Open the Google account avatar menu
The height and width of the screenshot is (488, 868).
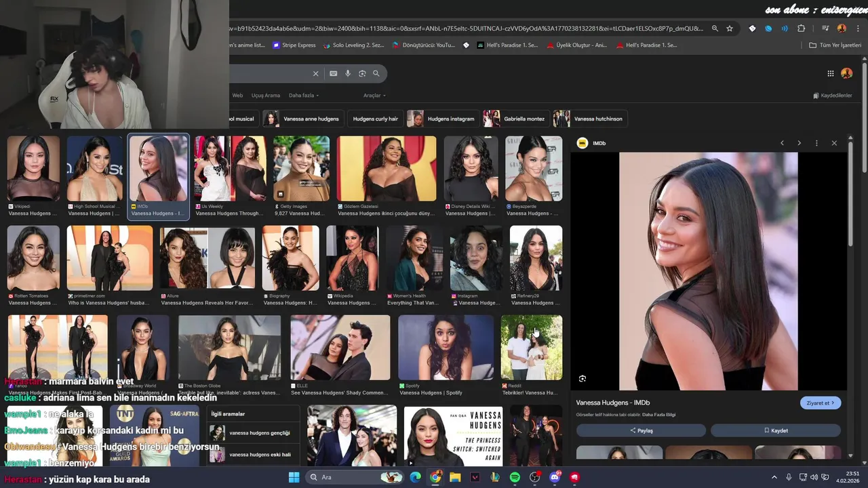(846, 73)
